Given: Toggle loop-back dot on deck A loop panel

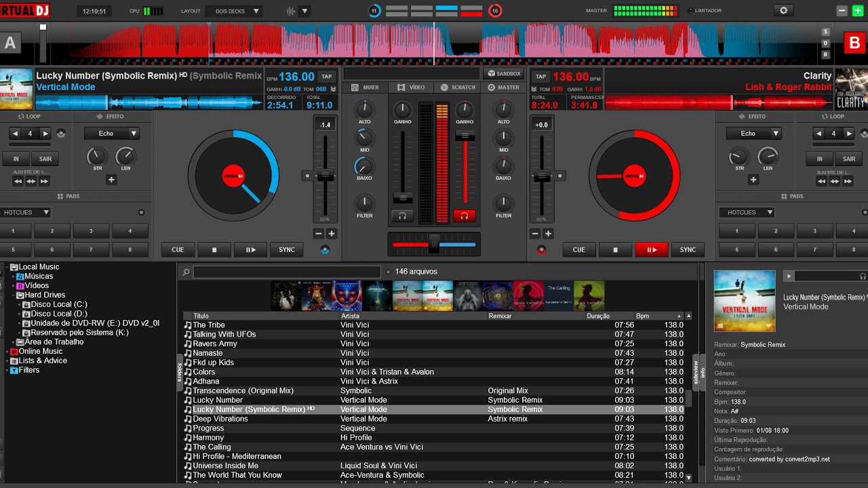Looking at the screenshot, I should click(x=61, y=134).
